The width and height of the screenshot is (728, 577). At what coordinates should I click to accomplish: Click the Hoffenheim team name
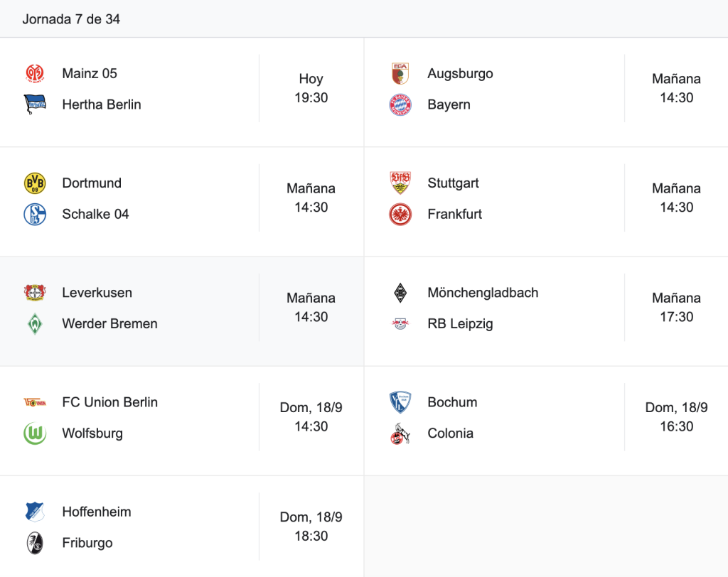[97, 512]
